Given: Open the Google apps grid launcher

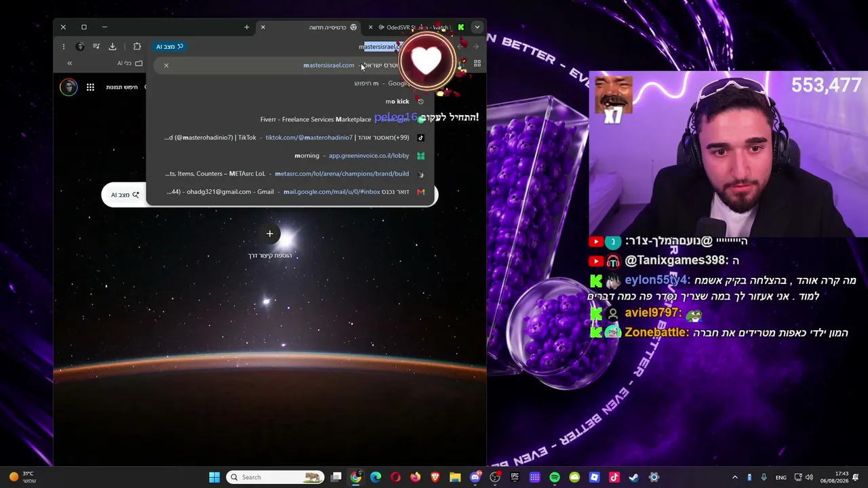Looking at the screenshot, I should (x=90, y=87).
